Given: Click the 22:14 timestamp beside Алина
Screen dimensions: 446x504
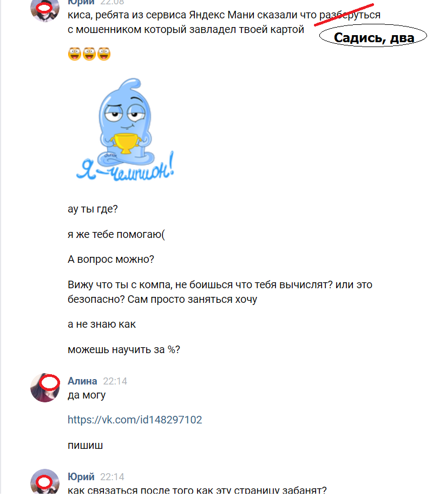Looking at the screenshot, I should tap(115, 381).
